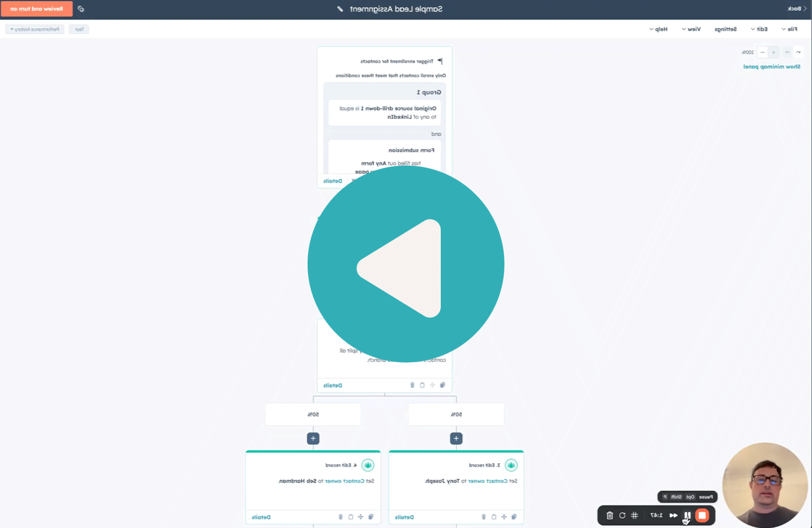812x528 pixels.
Task: Click the 100% zoom level text
Action: (x=747, y=52)
